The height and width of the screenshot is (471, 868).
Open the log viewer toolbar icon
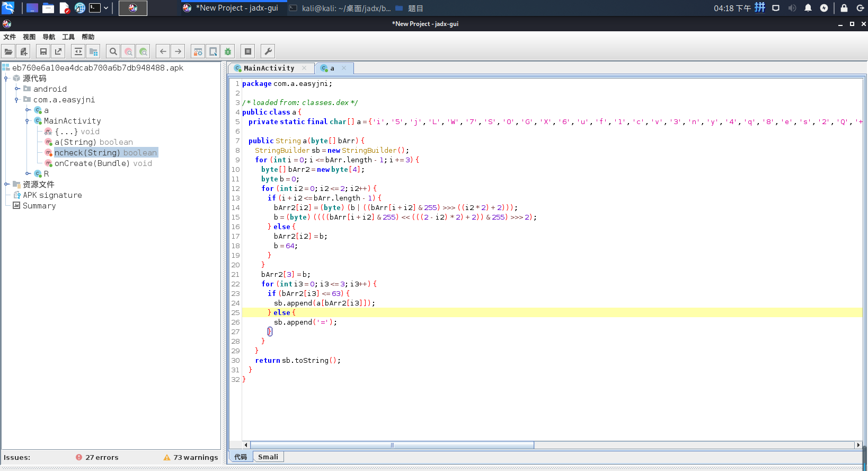248,51
